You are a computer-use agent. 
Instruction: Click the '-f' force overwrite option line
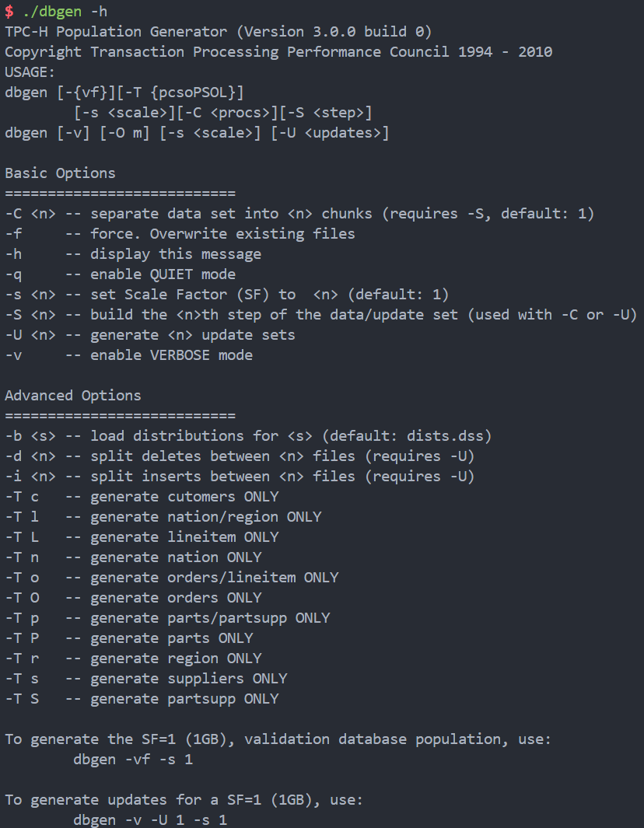180,234
